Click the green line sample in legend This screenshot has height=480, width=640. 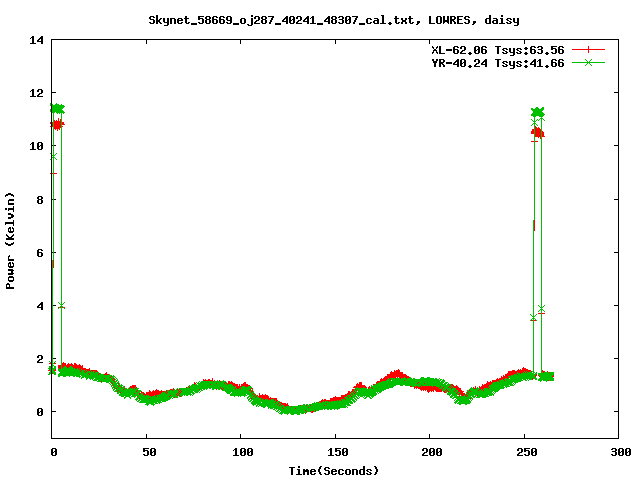[588, 62]
